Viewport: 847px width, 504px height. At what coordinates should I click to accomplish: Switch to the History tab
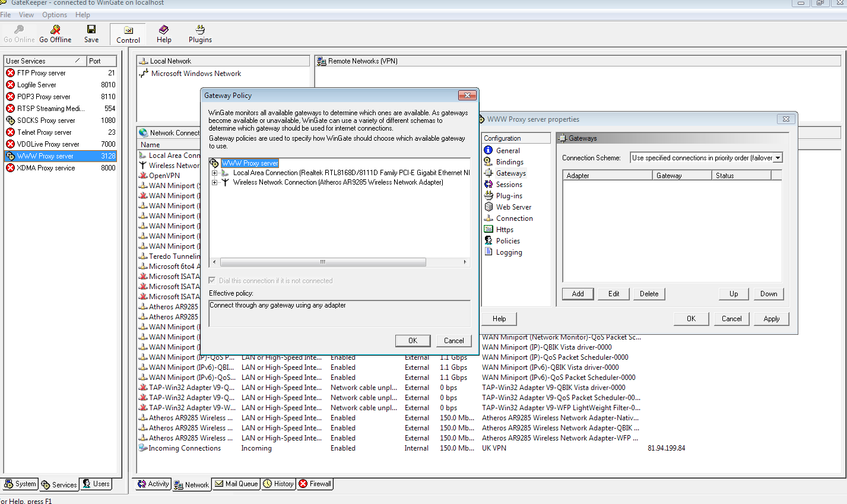[x=278, y=484]
